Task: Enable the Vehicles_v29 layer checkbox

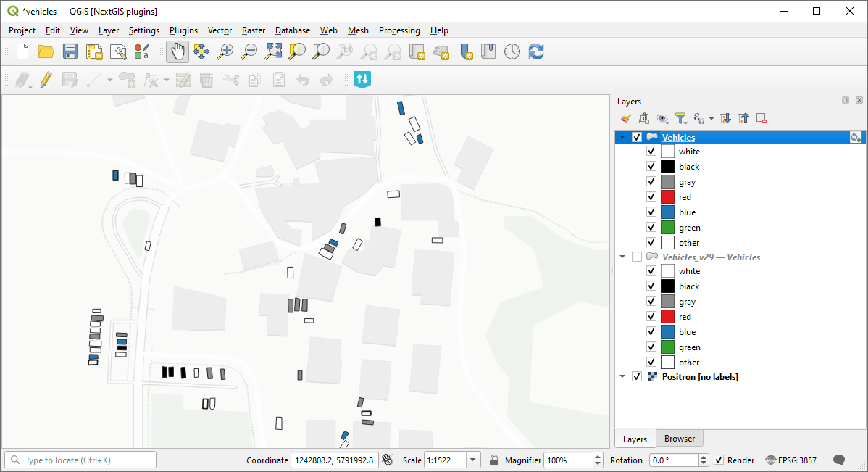Action: pyautogui.click(x=637, y=257)
